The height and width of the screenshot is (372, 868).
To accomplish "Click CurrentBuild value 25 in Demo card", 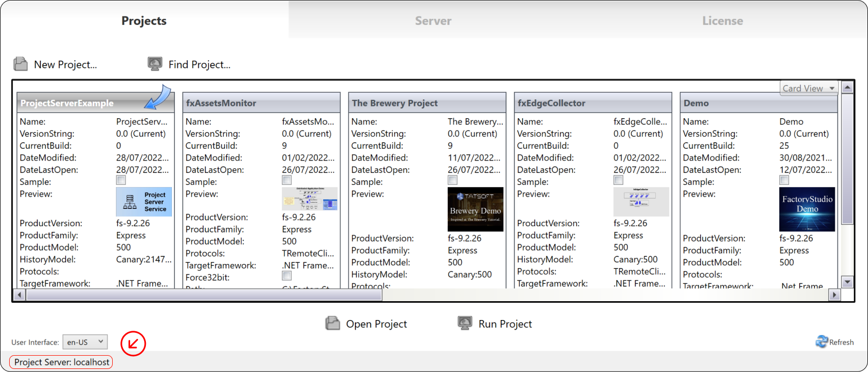I will point(784,146).
